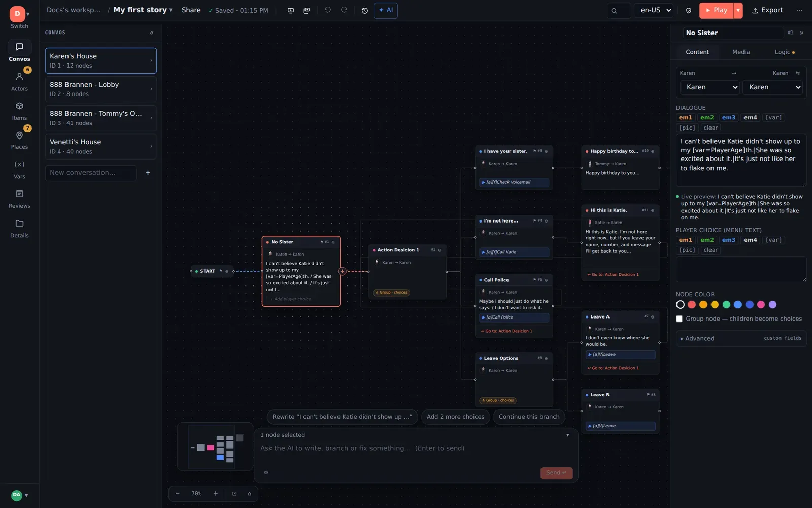Focus the New conversation input field
Viewport: 812px width, 508px height.
point(90,173)
